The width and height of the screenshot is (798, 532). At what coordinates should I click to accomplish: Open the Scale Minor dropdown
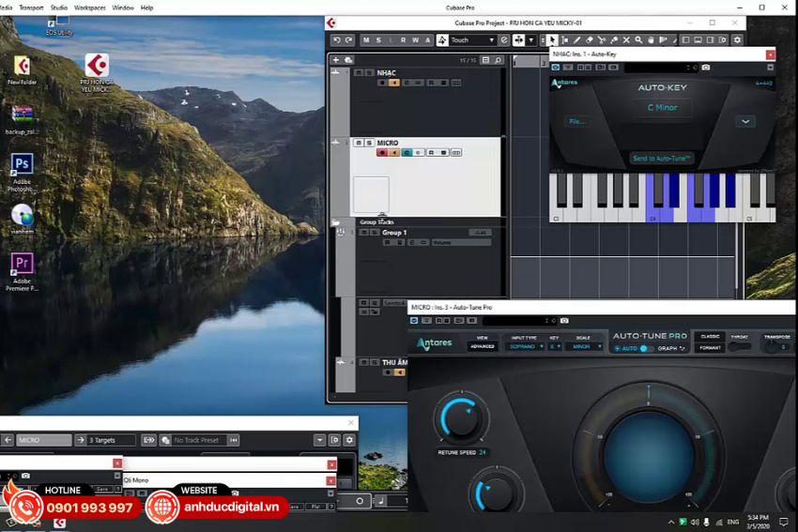[x=584, y=346]
